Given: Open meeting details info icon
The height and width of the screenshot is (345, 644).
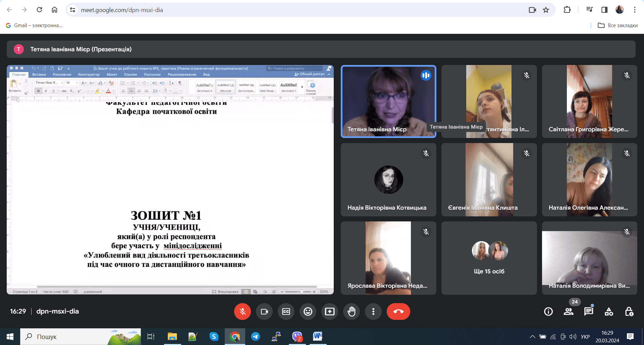Looking at the screenshot, I should click(x=548, y=312).
